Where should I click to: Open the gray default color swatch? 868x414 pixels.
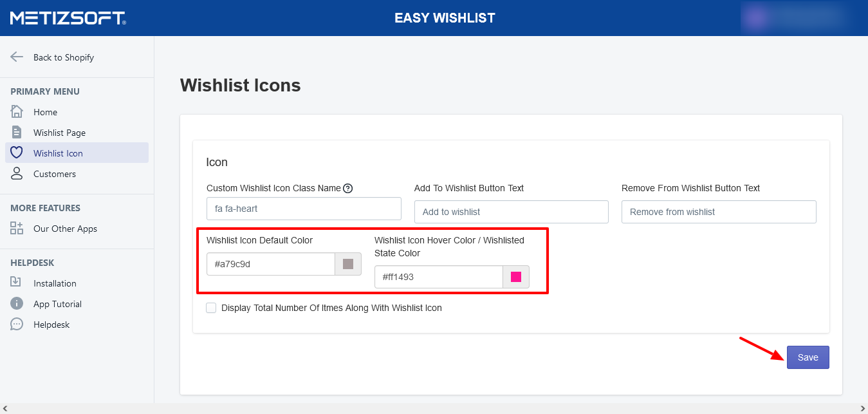pyautogui.click(x=348, y=264)
